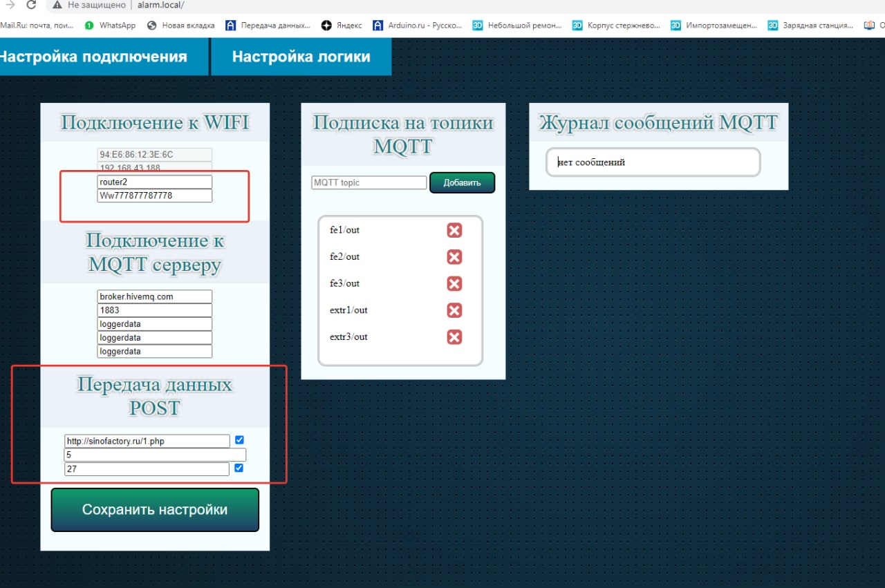Image resolution: width=885 pixels, height=588 pixels.
Task: Switch to the Настройка логики tab
Action: [301, 57]
